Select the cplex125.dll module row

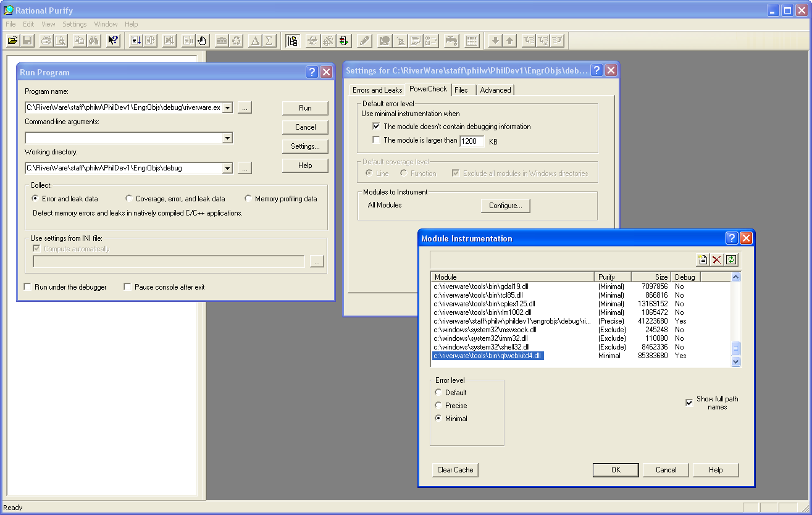[x=580, y=304]
